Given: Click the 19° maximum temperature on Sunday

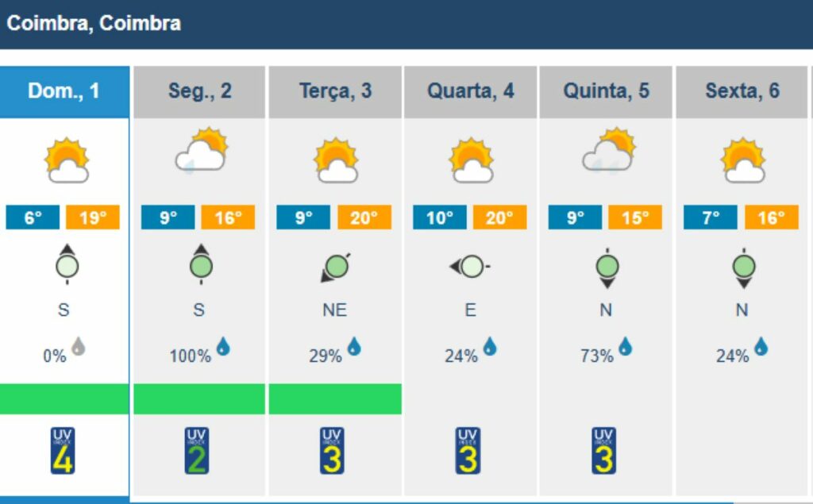Looking at the screenshot, I should [93, 217].
